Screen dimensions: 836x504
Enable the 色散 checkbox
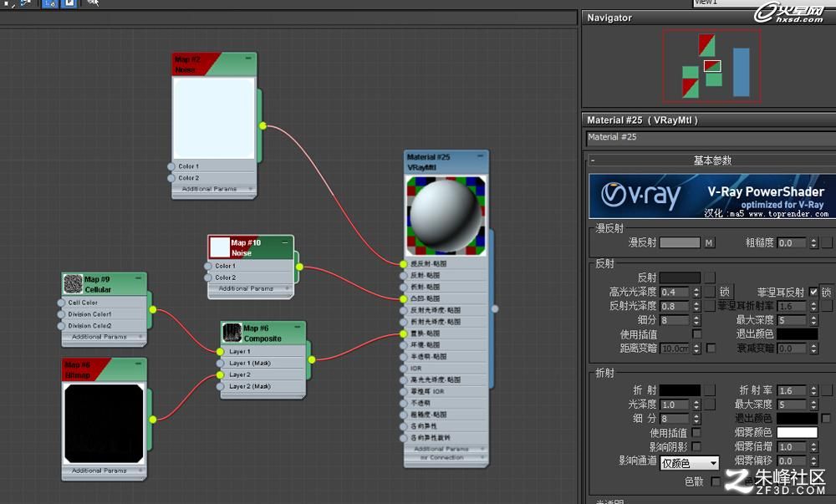[716, 481]
